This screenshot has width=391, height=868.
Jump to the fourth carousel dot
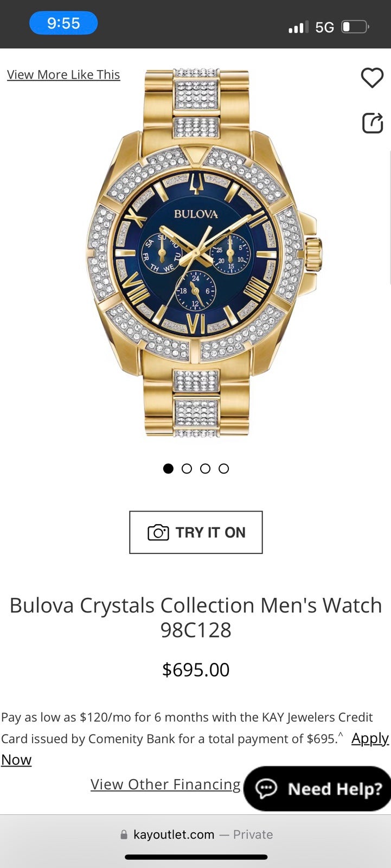click(223, 468)
